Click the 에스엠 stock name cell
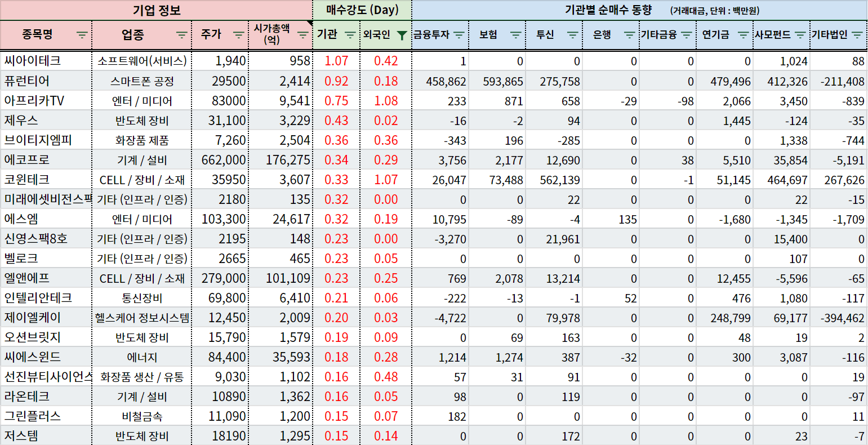The height and width of the screenshot is (445, 868). coord(46,219)
